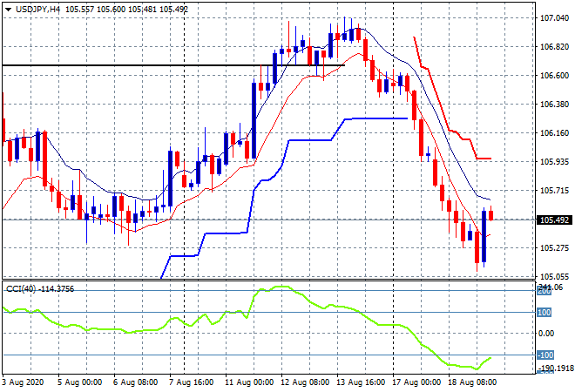Click the last red candlestick at right
Screen dimensions: 575x392
(x=491, y=215)
